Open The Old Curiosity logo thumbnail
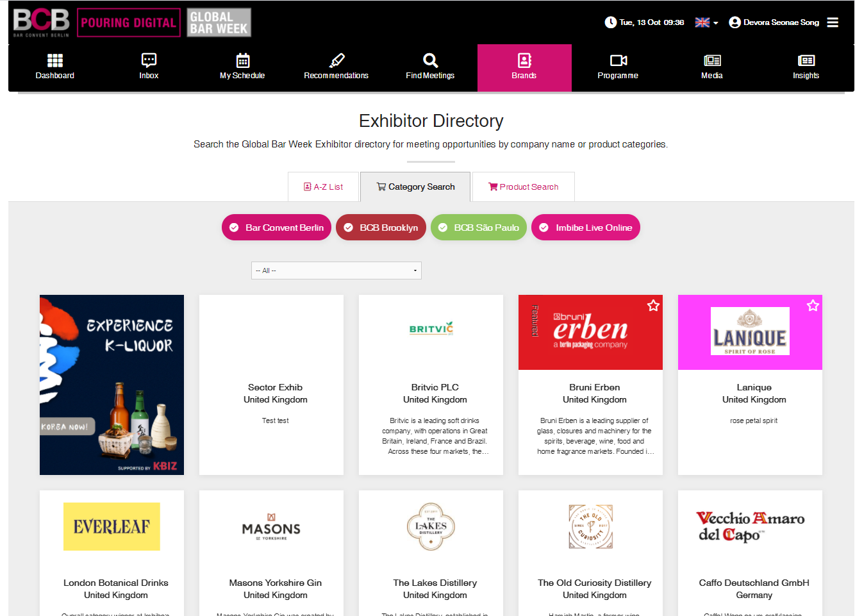The height and width of the screenshot is (616, 855). 590,526
